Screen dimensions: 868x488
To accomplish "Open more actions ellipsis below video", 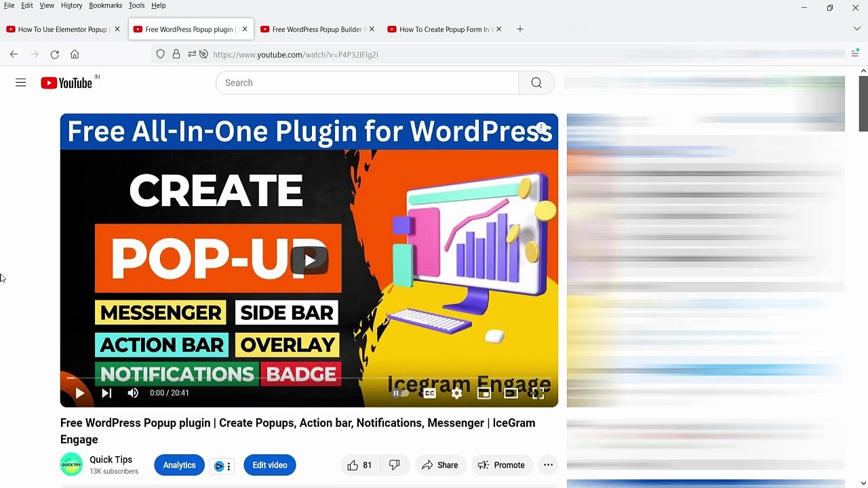I will pyautogui.click(x=548, y=465).
